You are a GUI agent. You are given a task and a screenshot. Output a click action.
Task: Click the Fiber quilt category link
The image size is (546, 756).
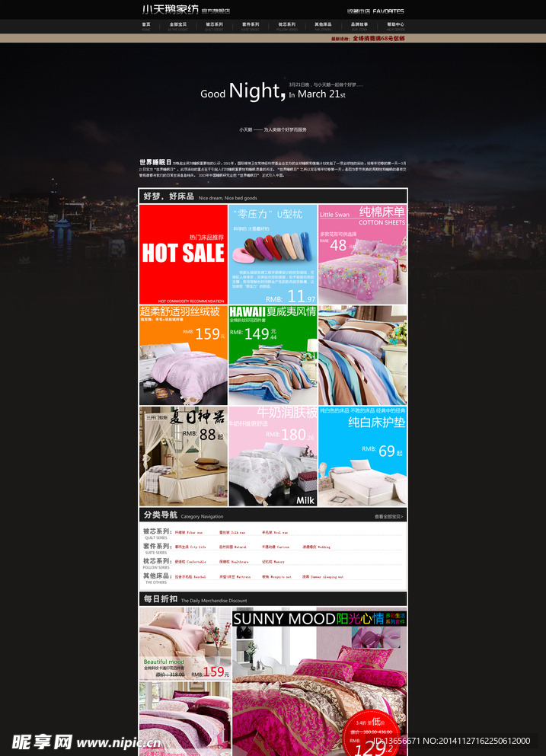(x=189, y=532)
